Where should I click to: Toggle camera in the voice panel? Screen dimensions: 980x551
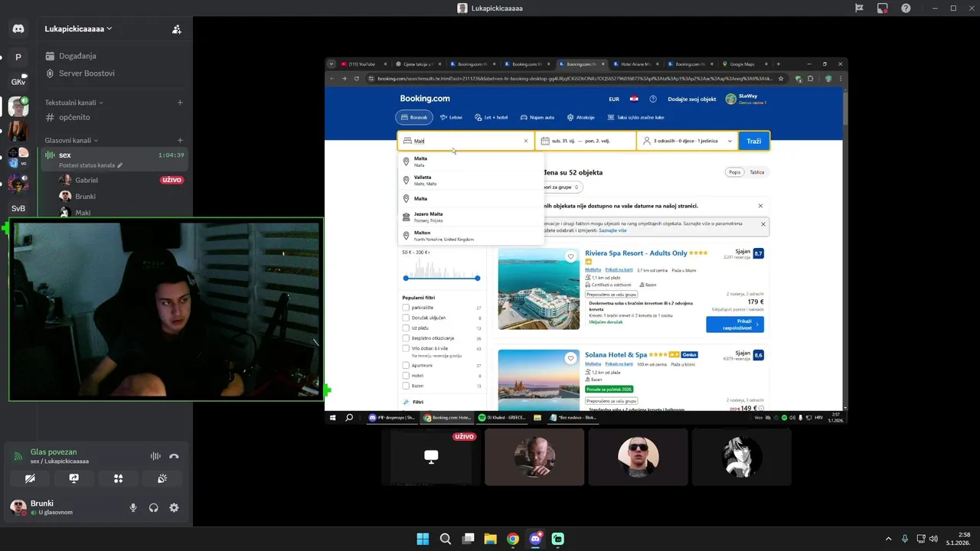point(29,478)
